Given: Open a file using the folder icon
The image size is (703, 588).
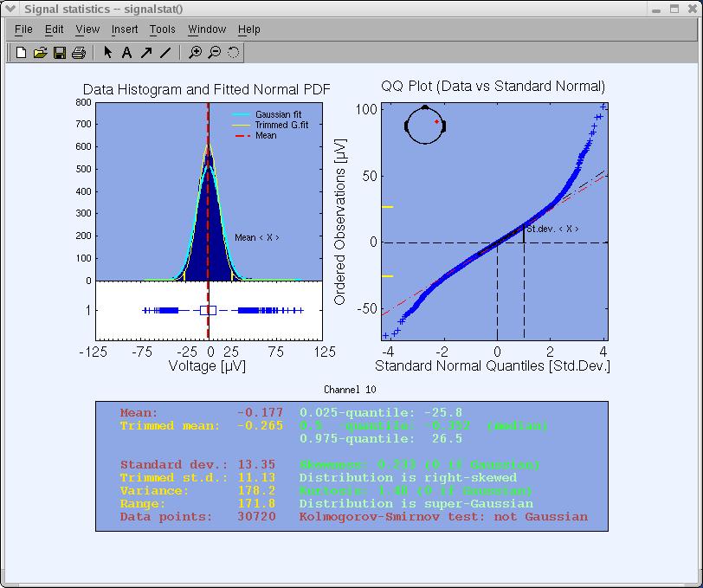Looking at the screenshot, I should 41,53.
